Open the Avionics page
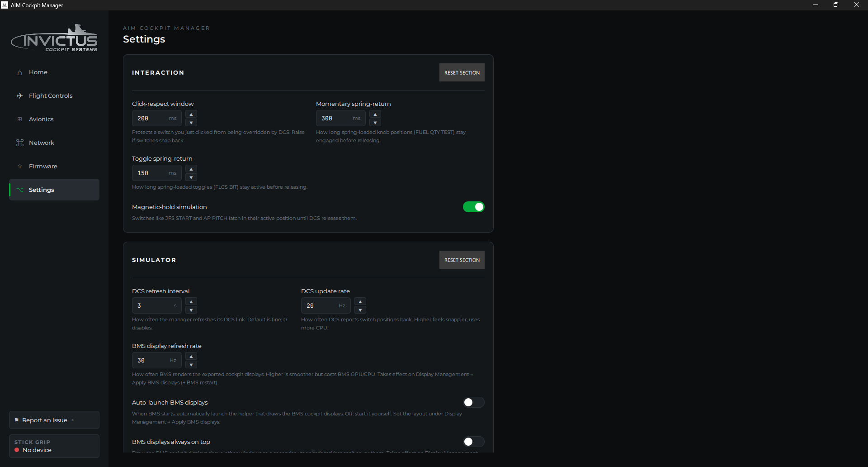 [54, 119]
